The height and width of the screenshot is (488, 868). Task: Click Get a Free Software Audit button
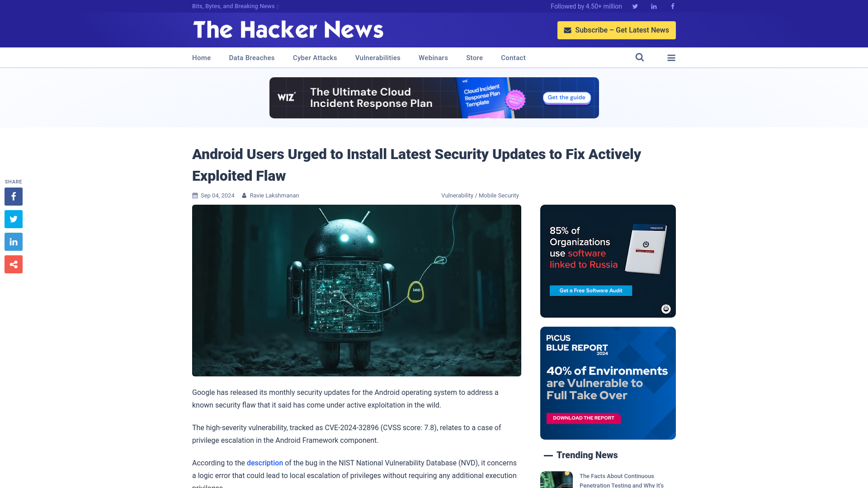click(591, 290)
